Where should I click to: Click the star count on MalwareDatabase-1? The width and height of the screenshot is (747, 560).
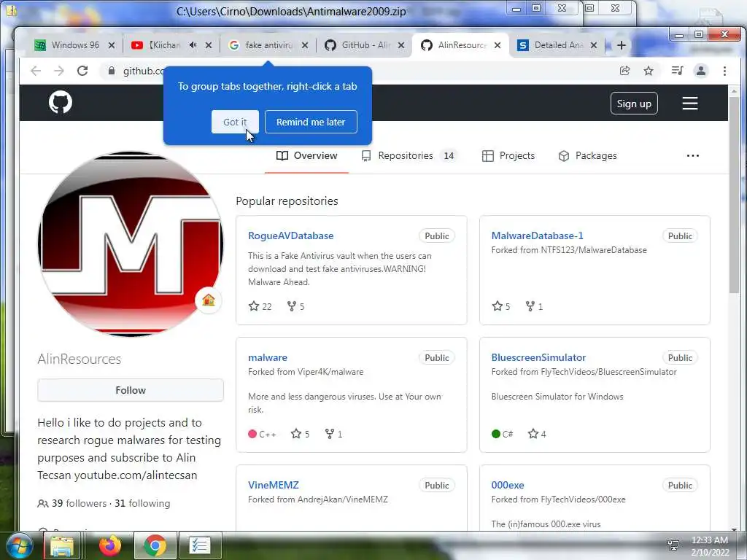501,306
